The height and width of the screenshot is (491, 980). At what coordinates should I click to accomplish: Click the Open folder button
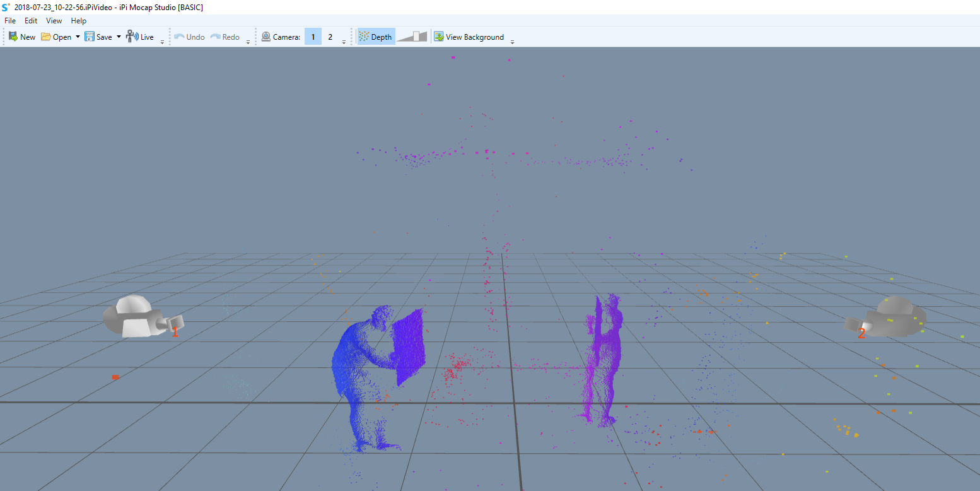56,37
